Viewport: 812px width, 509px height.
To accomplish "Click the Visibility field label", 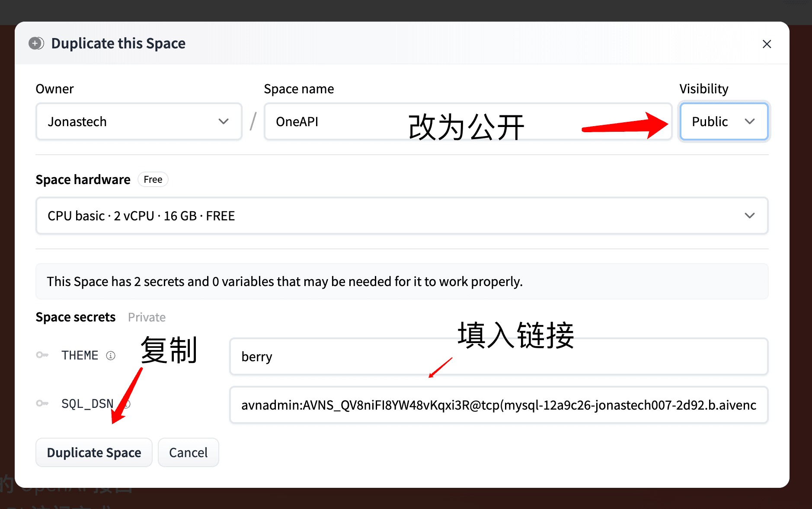I will tap(704, 89).
